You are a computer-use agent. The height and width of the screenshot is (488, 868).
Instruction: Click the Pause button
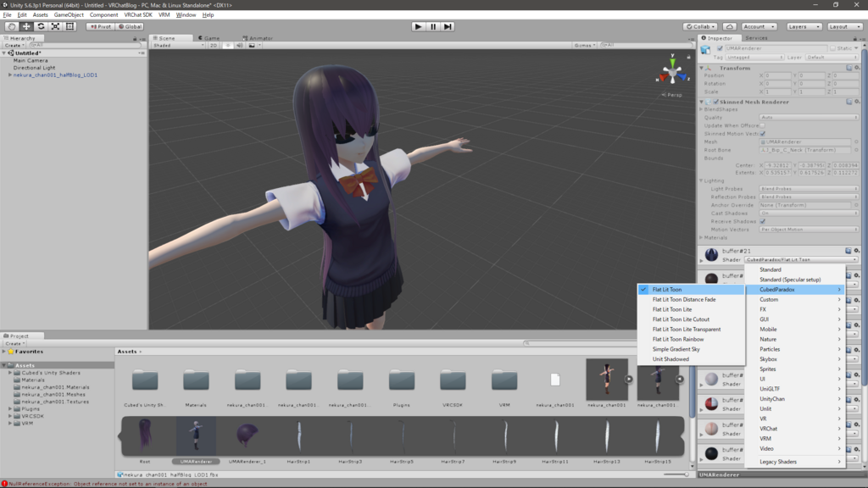pos(433,26)
